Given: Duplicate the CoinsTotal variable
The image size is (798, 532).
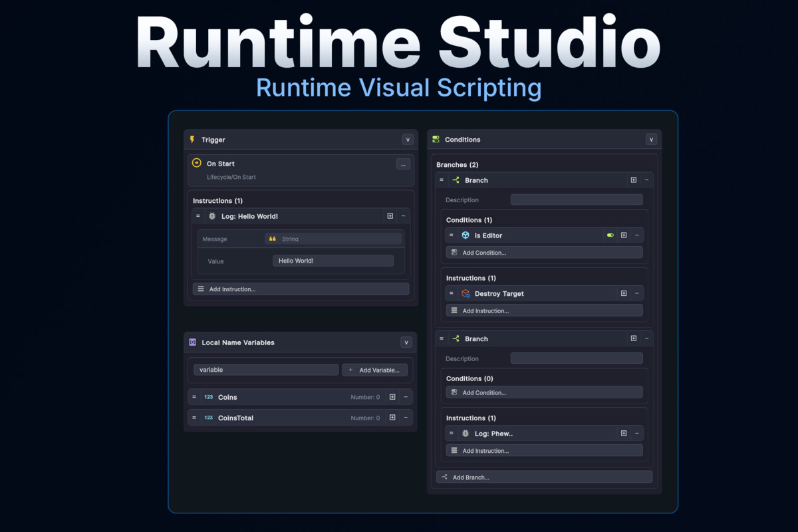Looking at the screenshot, I should point(392,418).
